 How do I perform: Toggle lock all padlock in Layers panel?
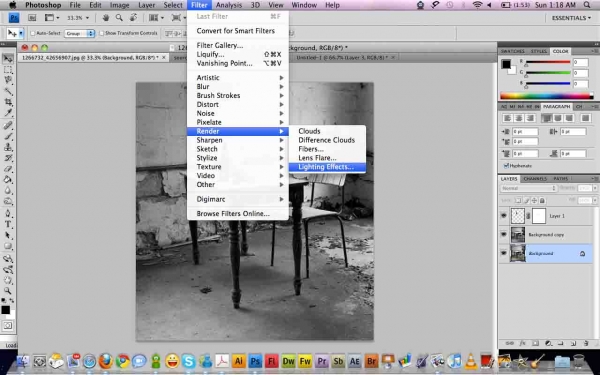pyautogui.click(x=542, y=201)
